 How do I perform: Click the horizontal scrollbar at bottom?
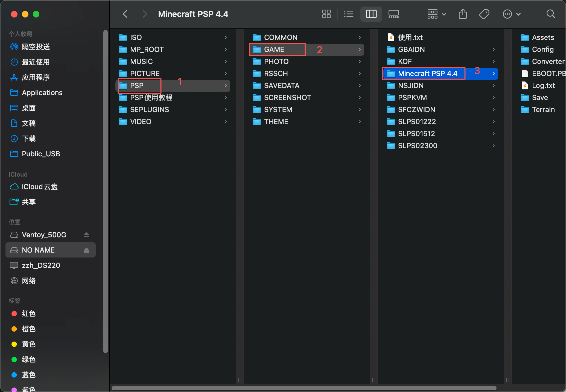(304, 388)
